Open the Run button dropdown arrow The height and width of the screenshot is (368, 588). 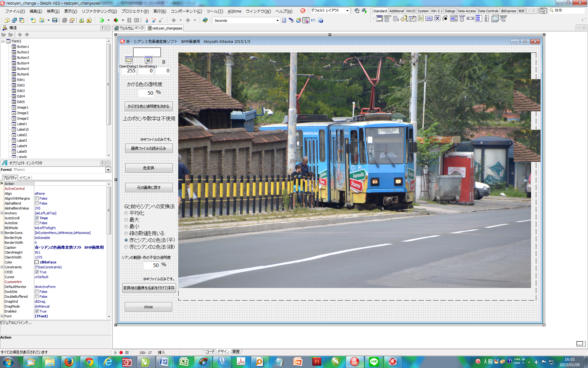[x=108, y=20]
